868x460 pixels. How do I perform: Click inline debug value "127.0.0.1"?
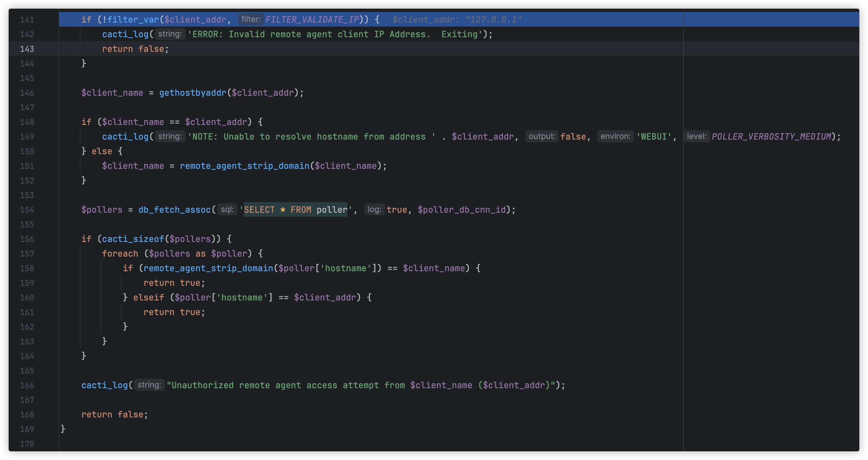tap(493, 20)
